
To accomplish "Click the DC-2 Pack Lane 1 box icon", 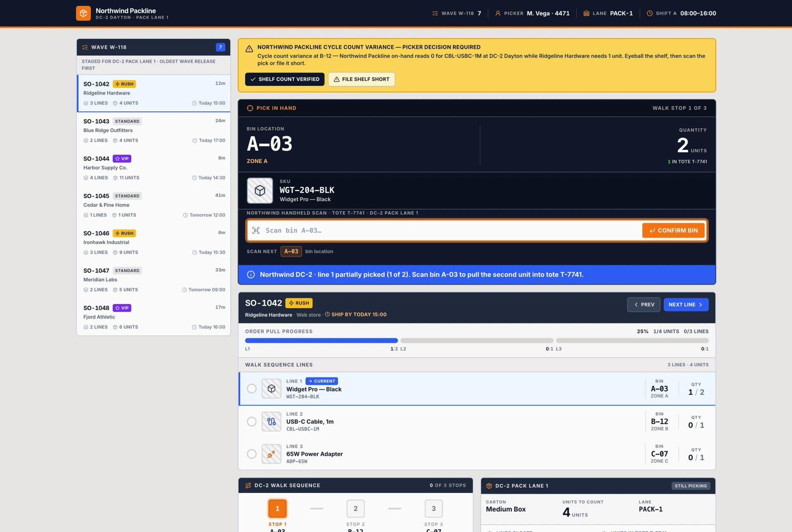I will click(x=489, y=486).
